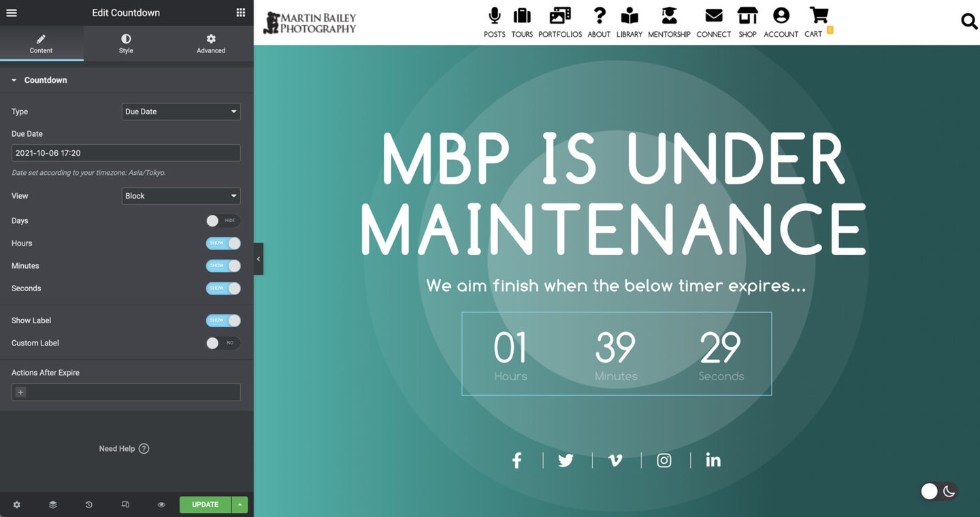Click the Instagram social icon
980x517 pixels.
coord(664,461)
